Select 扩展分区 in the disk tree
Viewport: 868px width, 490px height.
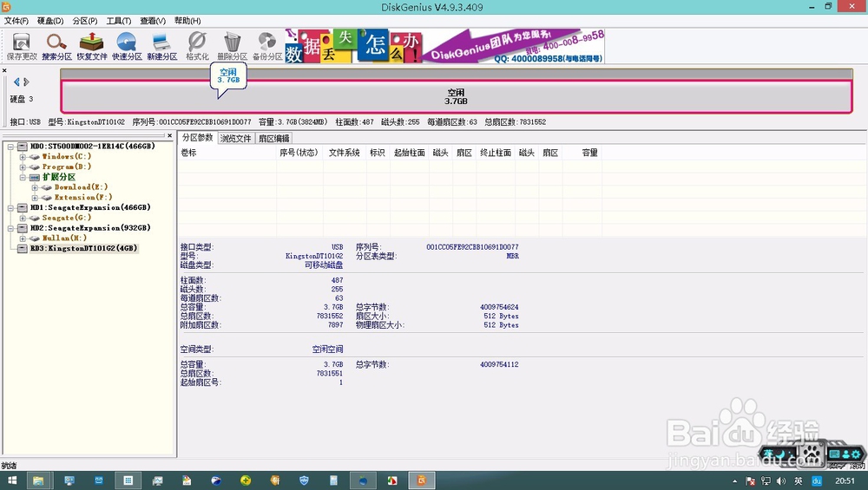click(x=59, y=177)
